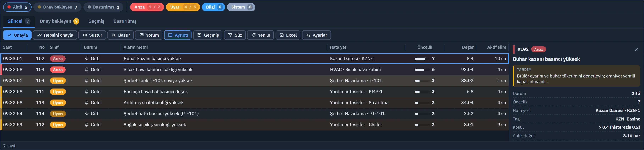Close the #102 detail panel
The height and width of the screenshot is (150, 644).
click(637, 49)
